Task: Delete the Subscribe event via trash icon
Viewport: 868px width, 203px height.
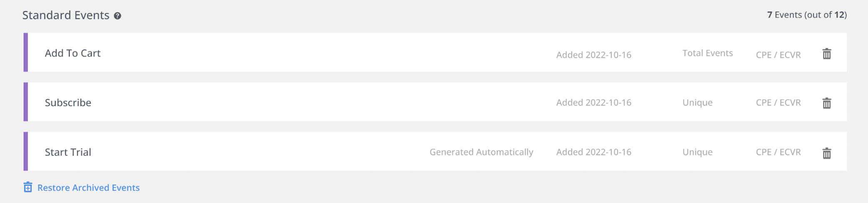Action: (x=827, y=103)
